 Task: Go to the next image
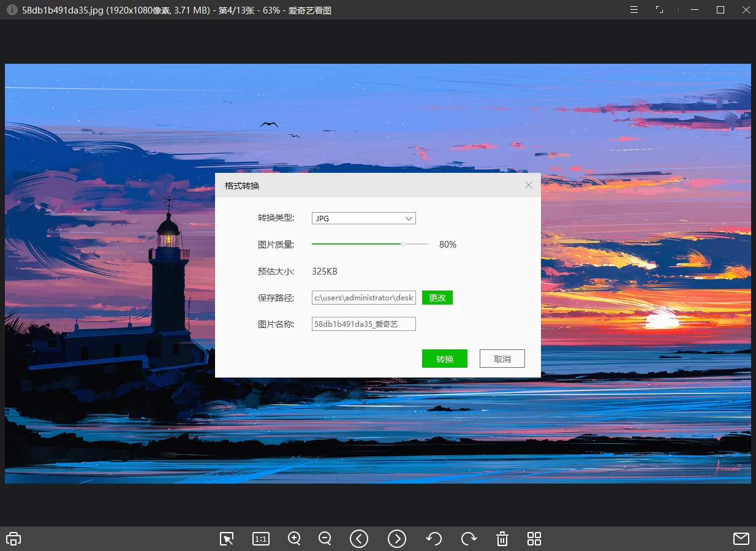397,539
